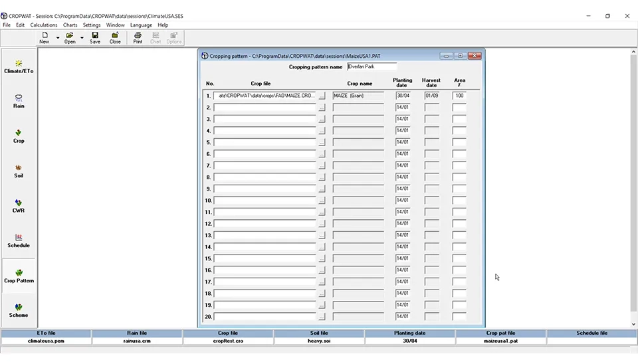Browse for crop file in row 2

pyautogui.click(x=322, y=108)
